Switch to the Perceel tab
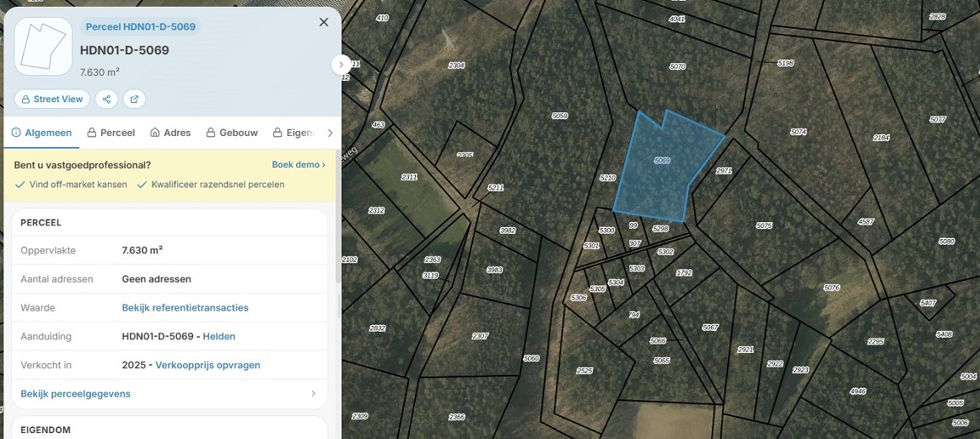The width and height of the screenshot is (980, 439). point(111,133)
